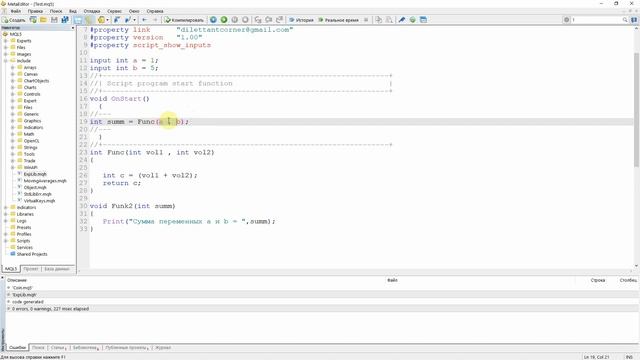Image resolution: width=640 pixels, height=360 pixels.
Task: Click the Step Into debug icon
Action: coord(258,20)
